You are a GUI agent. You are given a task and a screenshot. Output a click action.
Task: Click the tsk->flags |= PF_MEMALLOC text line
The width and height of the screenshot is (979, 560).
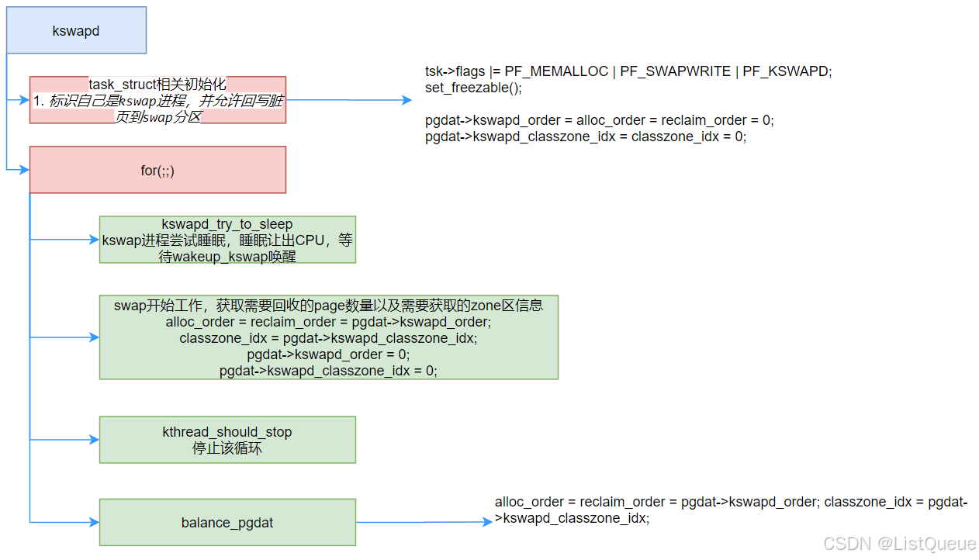click(628, 71)
